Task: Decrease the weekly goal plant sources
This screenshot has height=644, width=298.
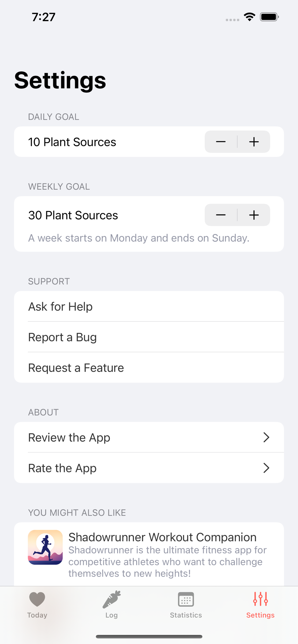Action: [221, 215]
